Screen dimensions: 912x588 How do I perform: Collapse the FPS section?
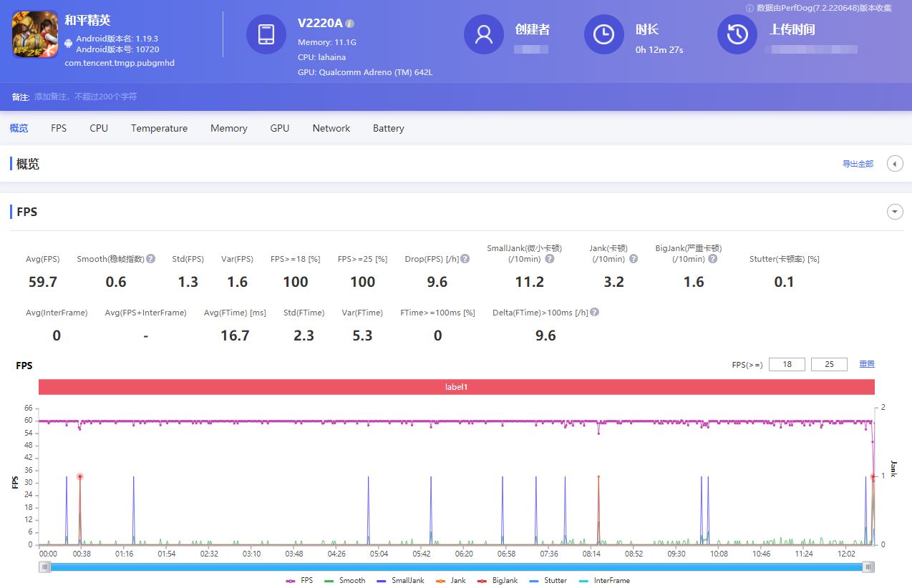pyautogui.click(x=895, y=212)
